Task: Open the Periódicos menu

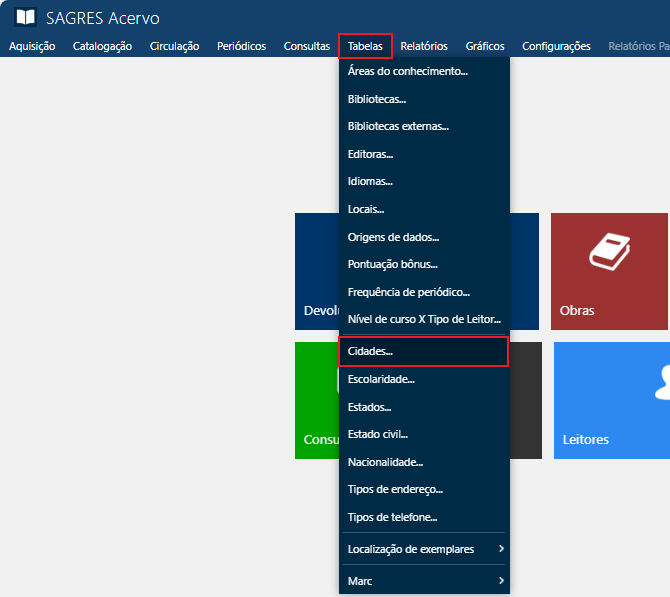Action: point(241,46)
